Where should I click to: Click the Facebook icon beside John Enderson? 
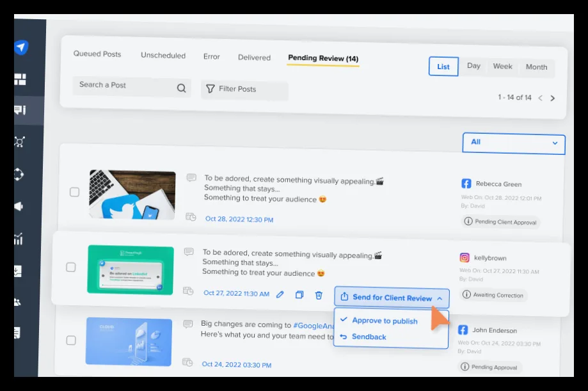[463, 330]
